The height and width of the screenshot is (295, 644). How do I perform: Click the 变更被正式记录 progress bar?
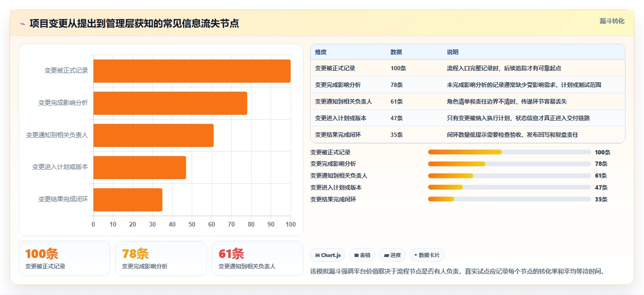[x=509, y=152]
